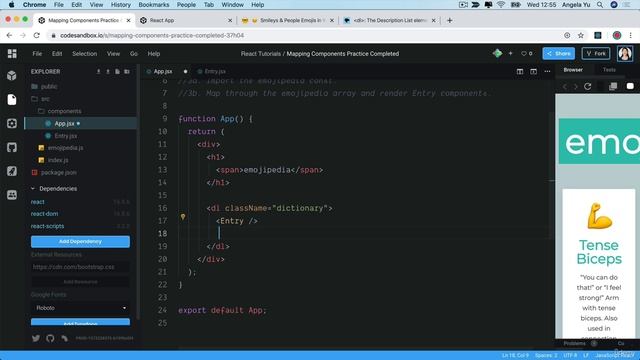Click the react-scripts dependency link
The width and height of the screenshot is (640, 360).
pyautogui.click(x=47, y=226)
